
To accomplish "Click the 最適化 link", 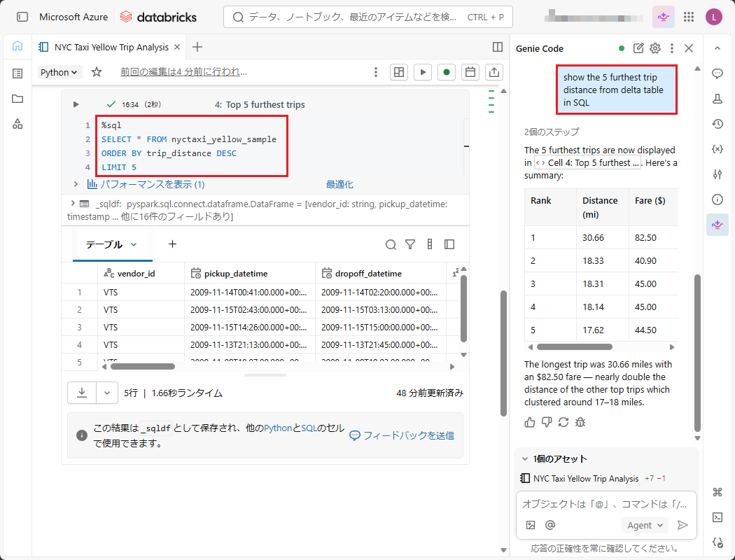I will tap(339, 185).
